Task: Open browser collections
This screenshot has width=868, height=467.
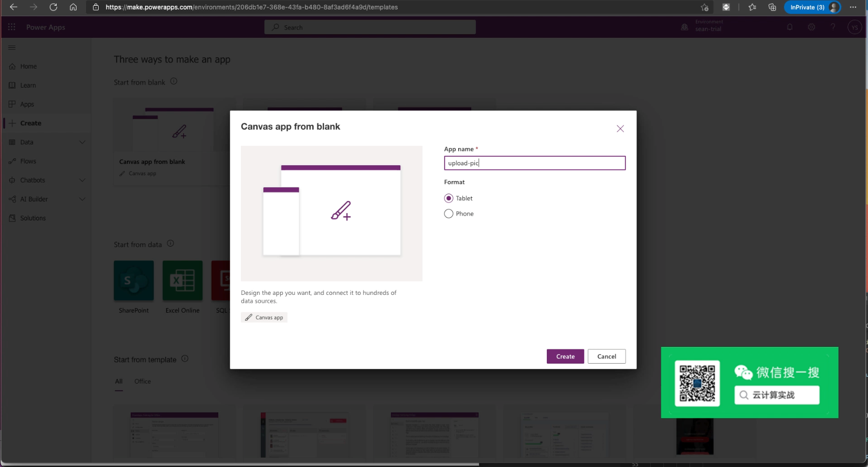Action: 772,7
